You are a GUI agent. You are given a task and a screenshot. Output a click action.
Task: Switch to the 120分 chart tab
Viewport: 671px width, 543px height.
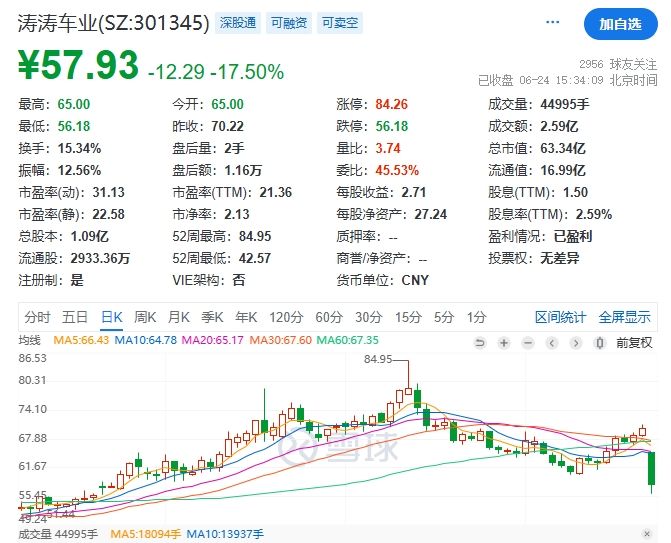coord(286,317)
